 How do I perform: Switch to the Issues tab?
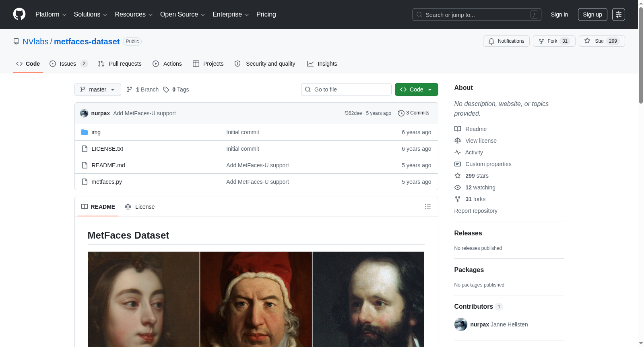pyautogui.click(x=68, y=64)
